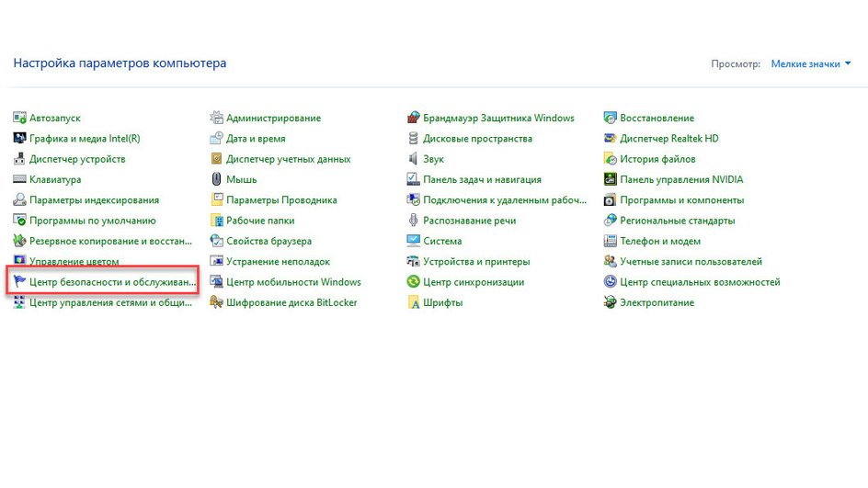The image size is (868, 488).
Task: Click the Устранение неполадок icon
Action: point(216,261)
